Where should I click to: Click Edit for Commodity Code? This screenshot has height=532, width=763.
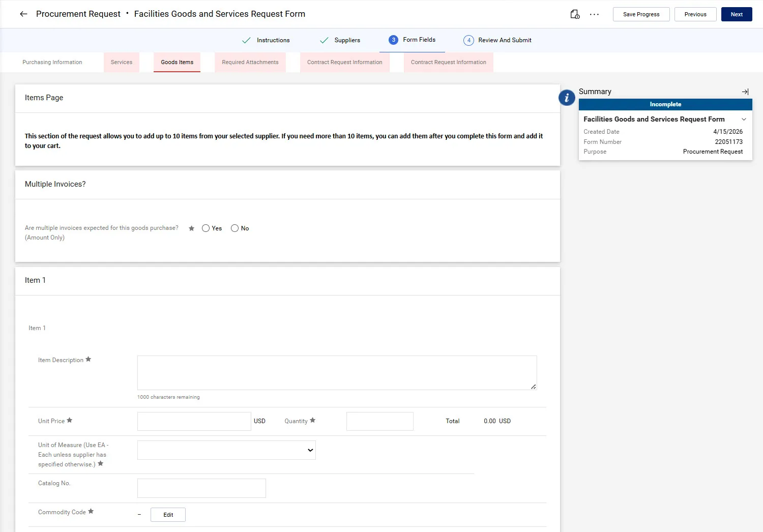[168, 515]
